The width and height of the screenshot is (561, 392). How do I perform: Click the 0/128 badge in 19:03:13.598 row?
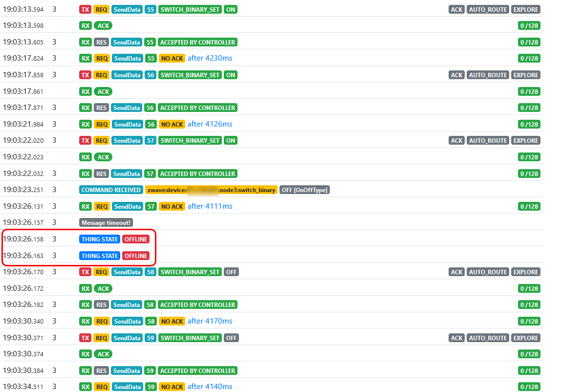coord(529,26)
